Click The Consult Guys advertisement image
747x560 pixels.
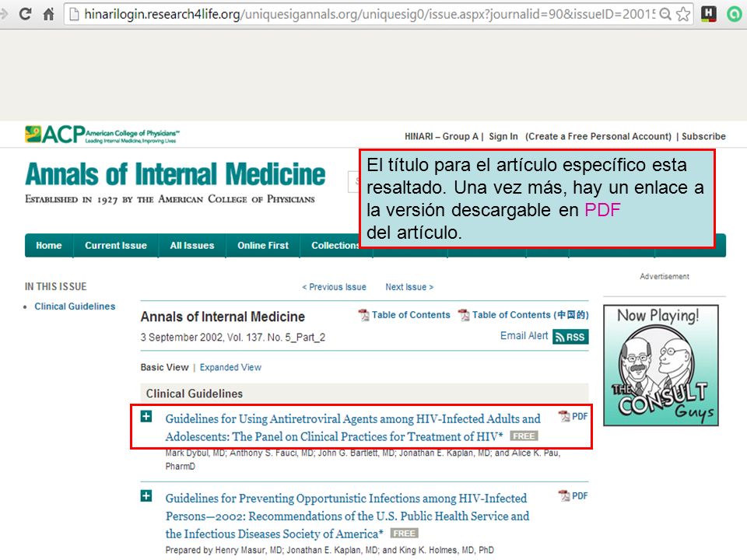(661, 366)
